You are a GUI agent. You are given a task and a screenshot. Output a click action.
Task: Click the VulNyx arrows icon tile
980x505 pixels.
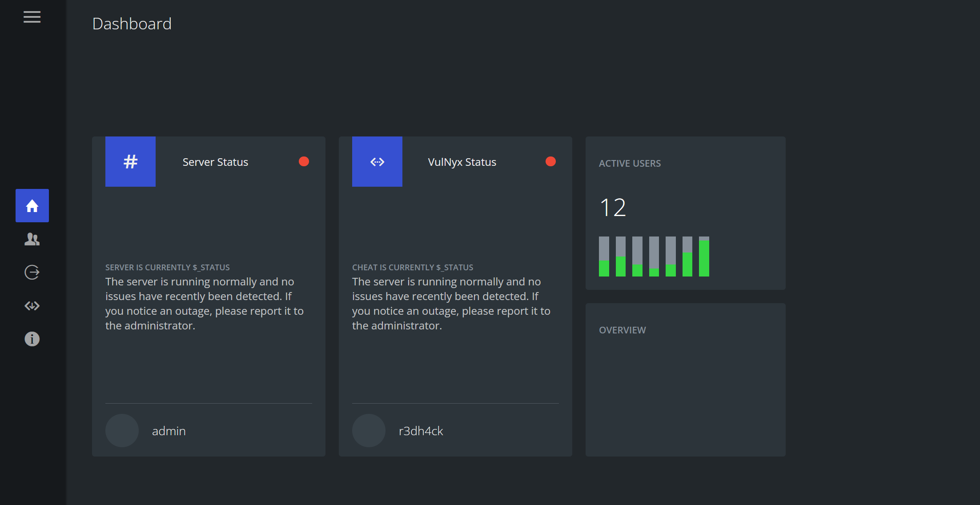click(377, 161)
